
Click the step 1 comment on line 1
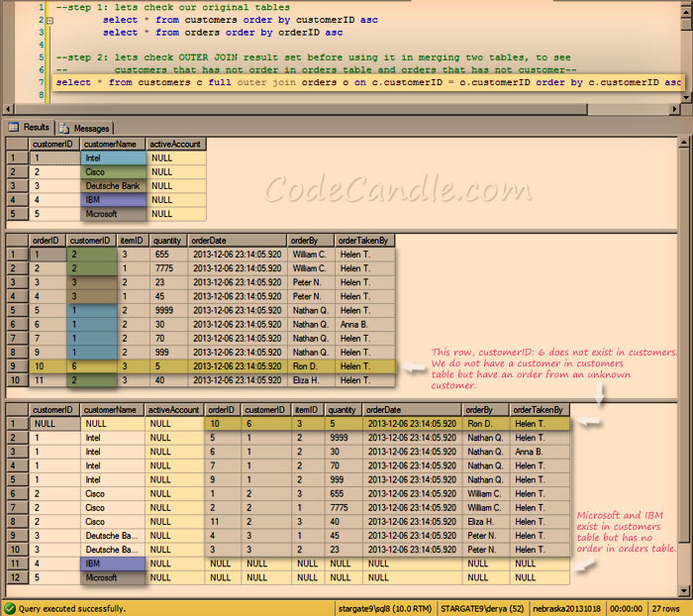pos(173,8)
